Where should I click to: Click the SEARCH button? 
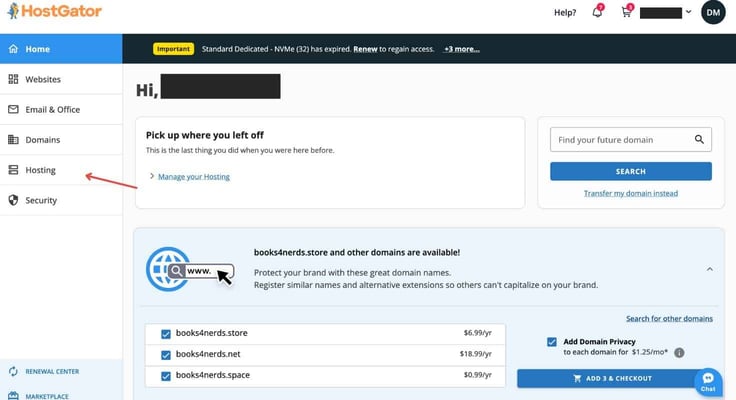coord(631,171)
